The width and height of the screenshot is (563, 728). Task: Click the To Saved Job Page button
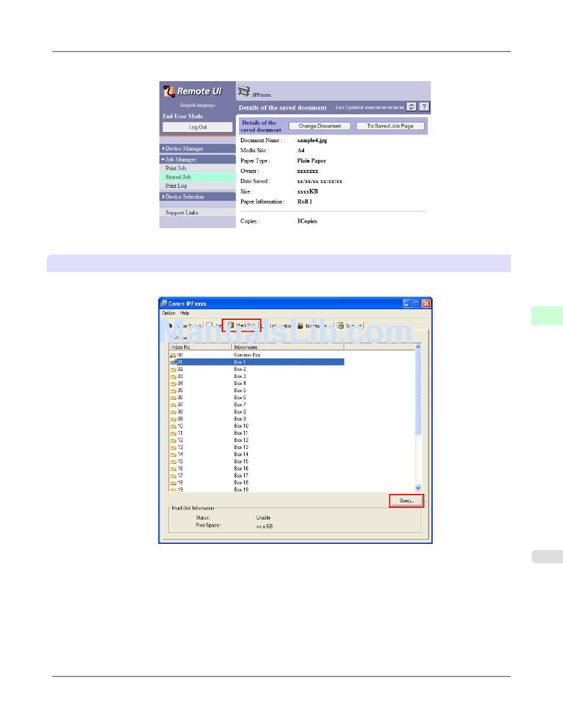[390, 126]
